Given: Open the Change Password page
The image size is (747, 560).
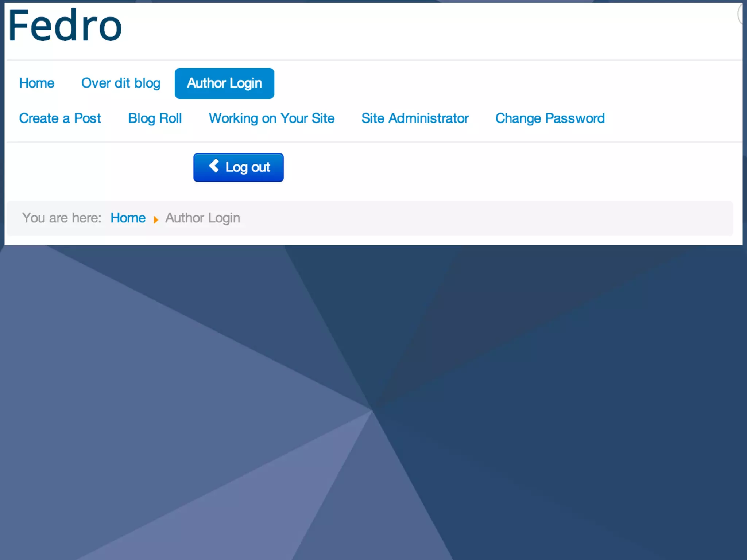Looking at the screenshot, I should (550, 118).
